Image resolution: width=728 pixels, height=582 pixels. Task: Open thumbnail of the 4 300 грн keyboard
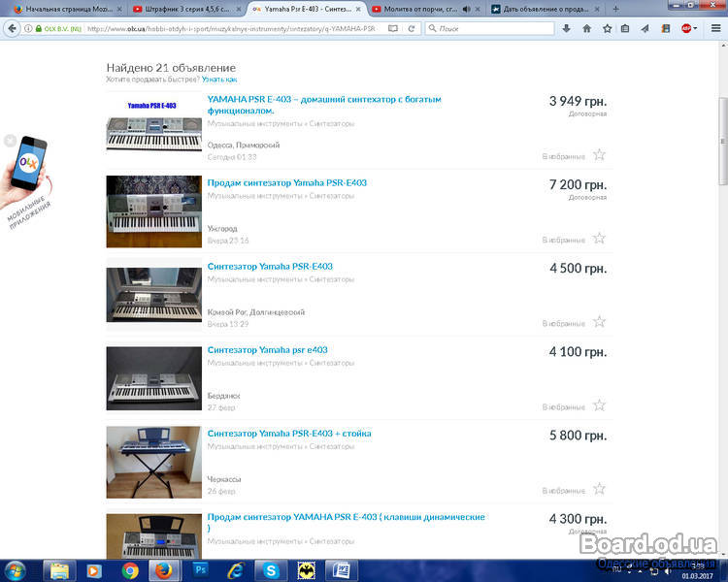(x=153, y=535)
